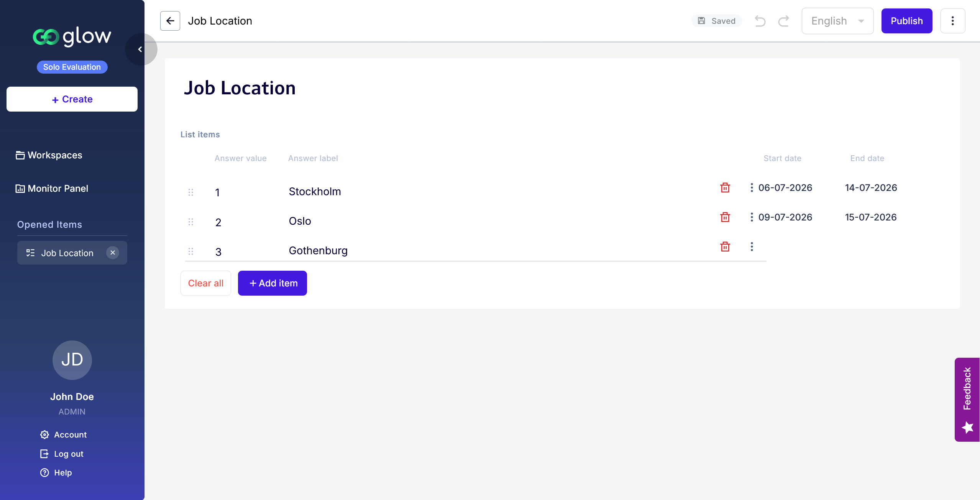Click the Solo Evaluation badge
Image resolution: width=980 pixels, height=500 pixels.
72,67
